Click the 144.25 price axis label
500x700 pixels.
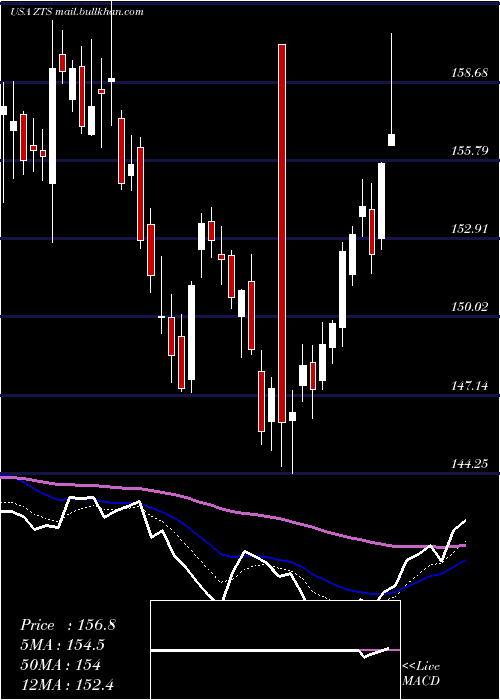[470, 464]
